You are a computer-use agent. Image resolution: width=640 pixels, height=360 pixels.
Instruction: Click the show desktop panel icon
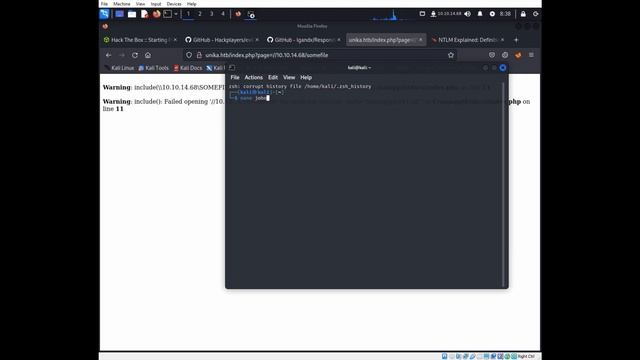(x=119, y=14)
